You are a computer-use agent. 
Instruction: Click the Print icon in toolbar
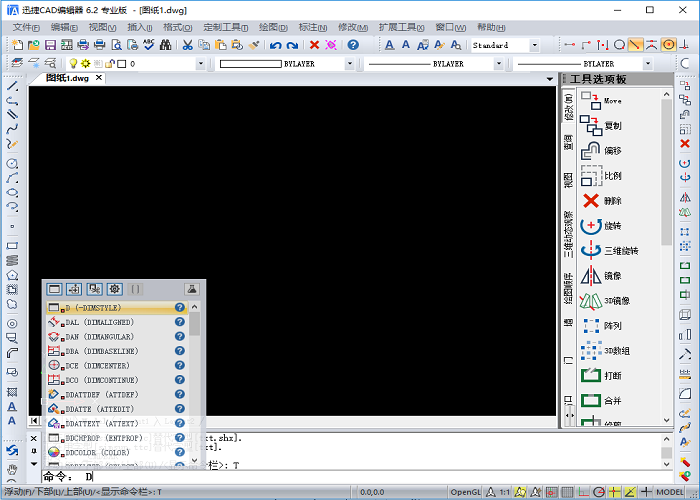tap(83, 45)
